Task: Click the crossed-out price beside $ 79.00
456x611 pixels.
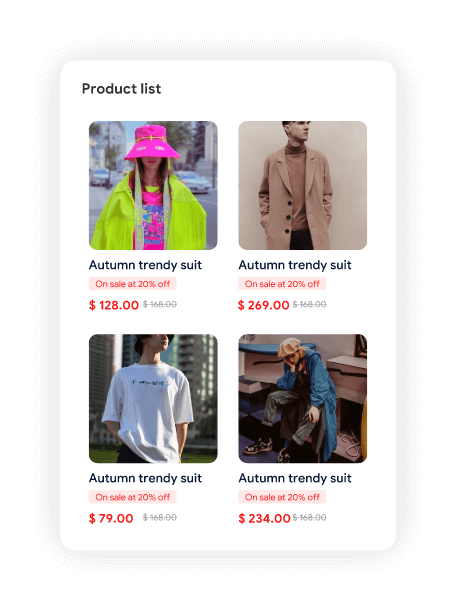Action: click(x=160, y=517)
